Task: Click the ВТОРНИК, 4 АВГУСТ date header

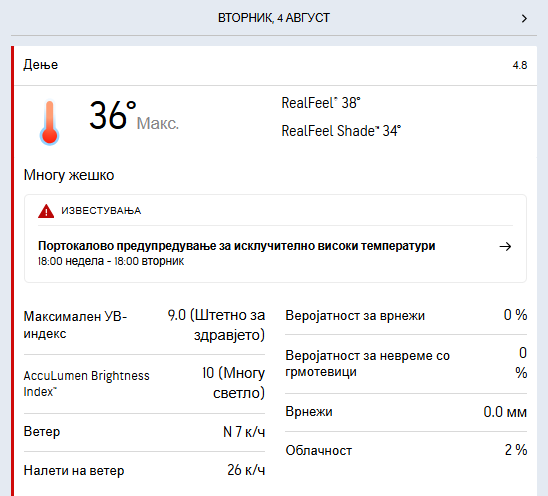Action: pos(274,18)
